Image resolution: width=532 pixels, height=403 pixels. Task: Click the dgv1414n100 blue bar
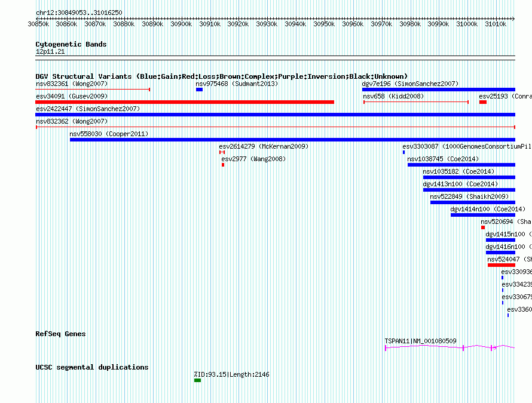483,215
